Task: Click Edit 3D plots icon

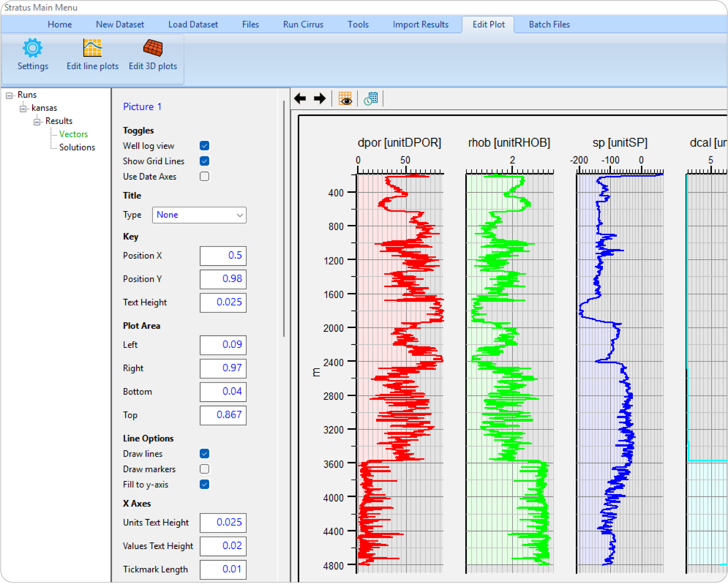Action: point(153,48)
